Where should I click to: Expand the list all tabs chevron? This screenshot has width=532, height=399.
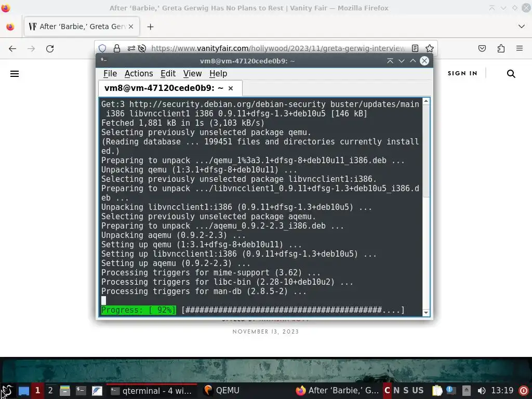522,26
